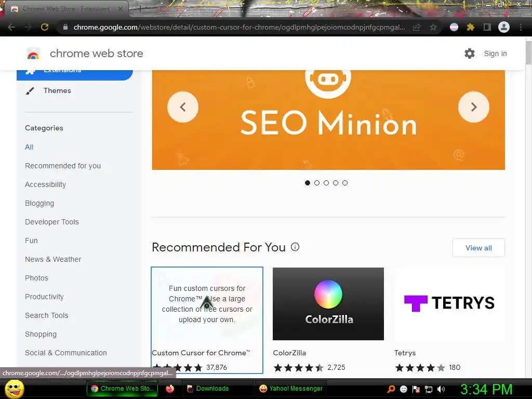Show previous carousel slide
532x399 pixels.
183,107
